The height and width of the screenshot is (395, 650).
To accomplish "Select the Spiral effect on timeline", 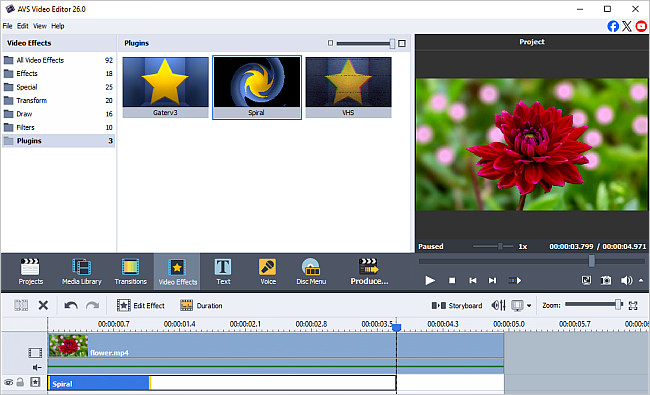I will 99,383.
